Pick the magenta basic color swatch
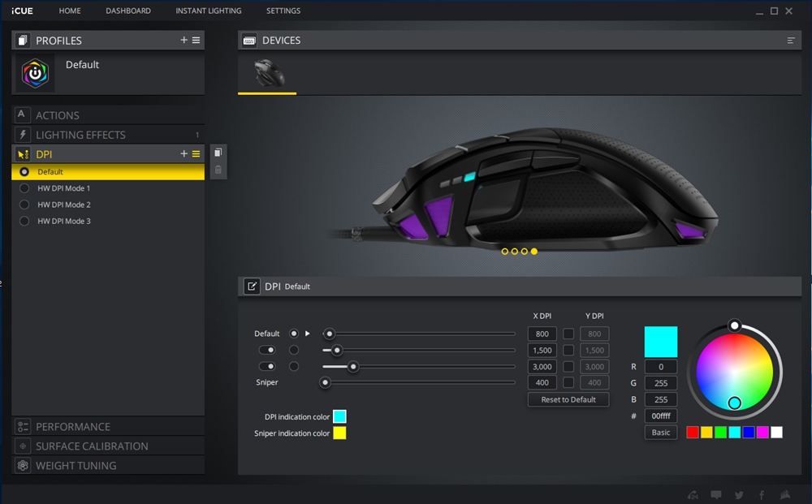The width and height of the screenshot is (812, 504). 762,433
